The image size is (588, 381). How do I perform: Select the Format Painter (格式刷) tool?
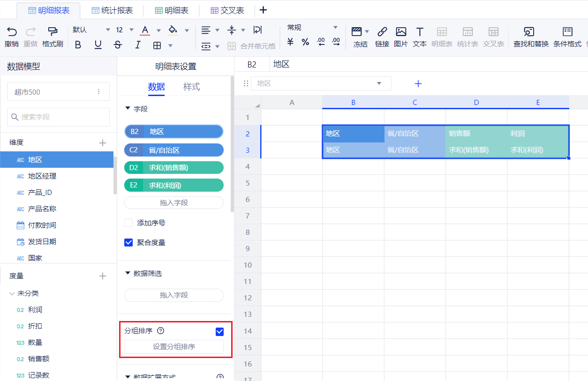53,32
